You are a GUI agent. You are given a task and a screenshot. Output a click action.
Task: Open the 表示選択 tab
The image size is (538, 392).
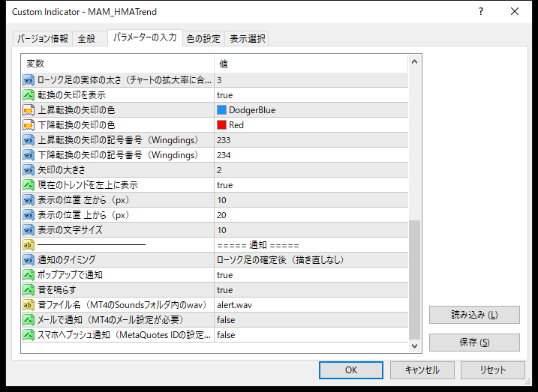(247, 39)
